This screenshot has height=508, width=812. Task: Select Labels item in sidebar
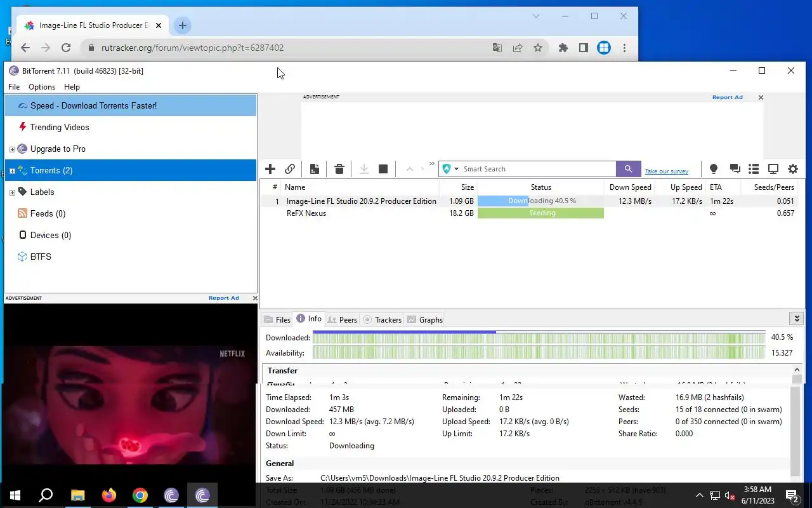click(131, 192)
